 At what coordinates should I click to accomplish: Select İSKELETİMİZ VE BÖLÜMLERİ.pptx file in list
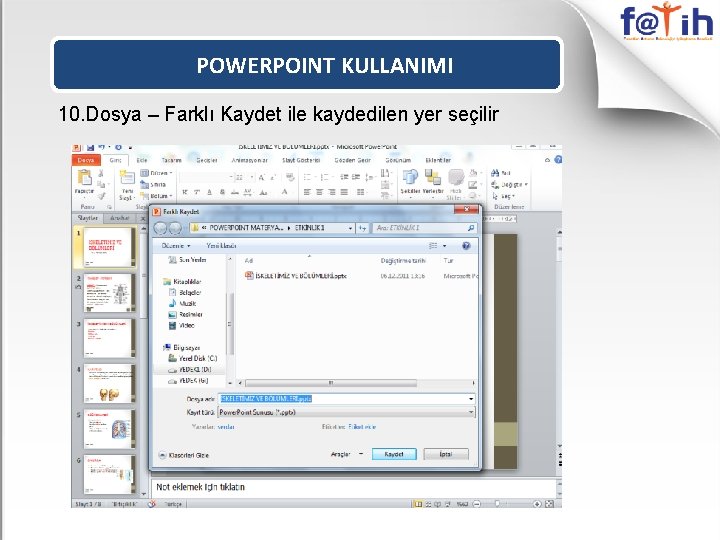(x=296, y=276)
